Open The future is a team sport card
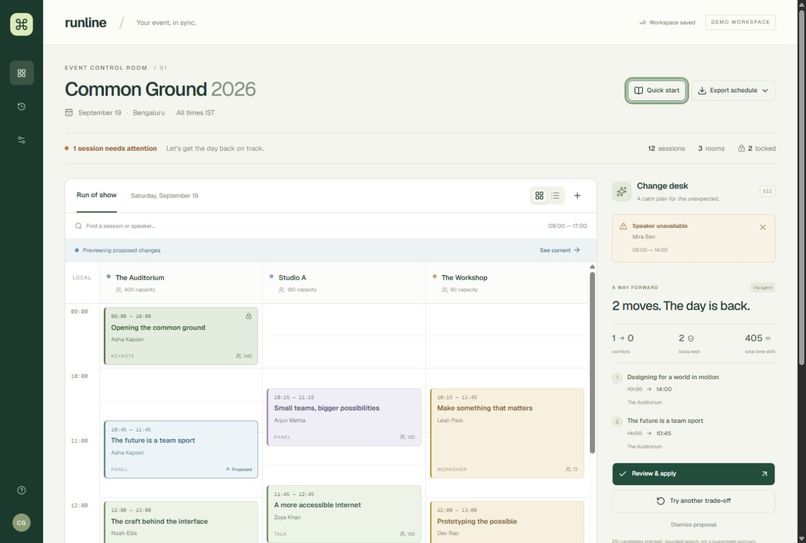The height and width of the screenshot is (543, 806). pyautogui.click(x=181, y=449)
